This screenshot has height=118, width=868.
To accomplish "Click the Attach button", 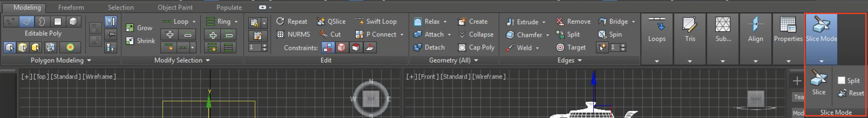I will point(429,34).
